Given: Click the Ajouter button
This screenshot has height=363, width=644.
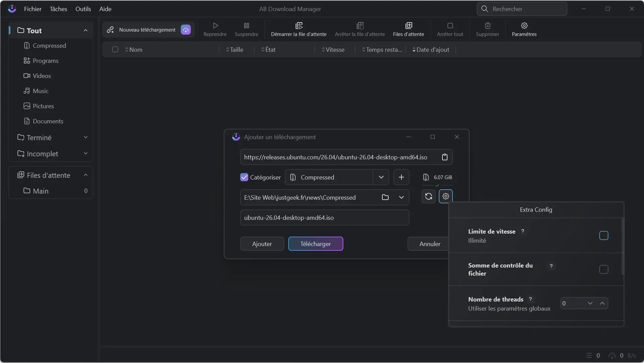Looking at the screenshot, I should coord(262,244).
